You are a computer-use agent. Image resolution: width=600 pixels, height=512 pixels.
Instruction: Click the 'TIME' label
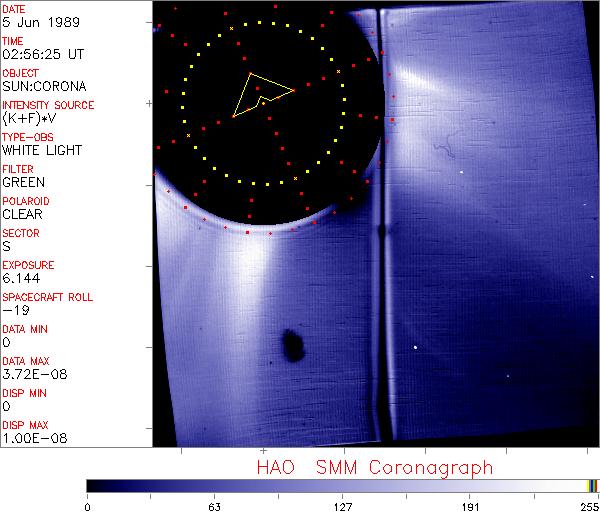click(13, 41)
